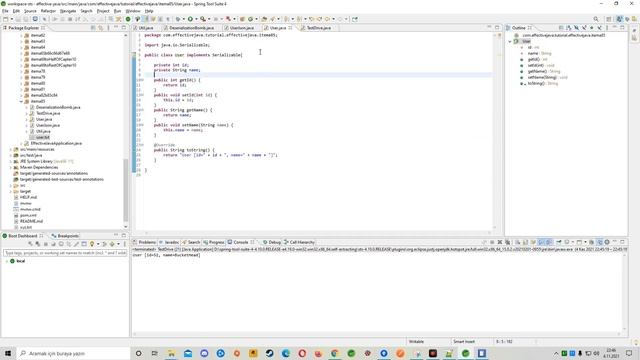
Task: Switch to the DeserializationBomb.java editor tab
Action: (191, 28)
